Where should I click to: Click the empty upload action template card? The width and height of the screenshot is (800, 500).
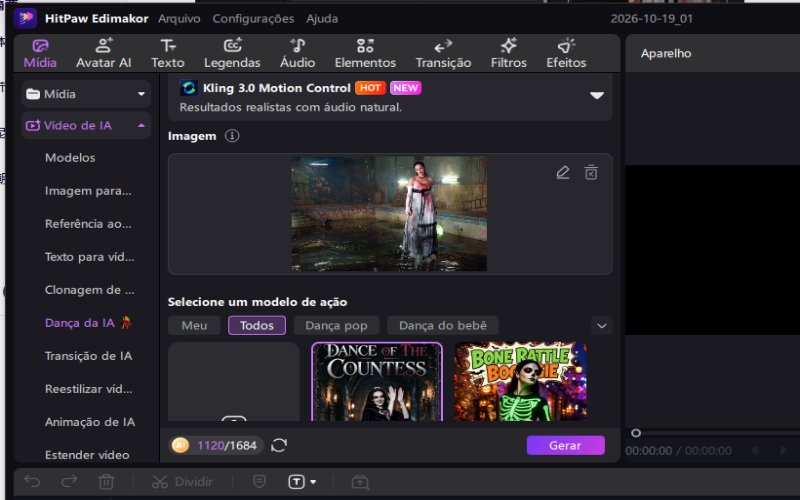234,382
